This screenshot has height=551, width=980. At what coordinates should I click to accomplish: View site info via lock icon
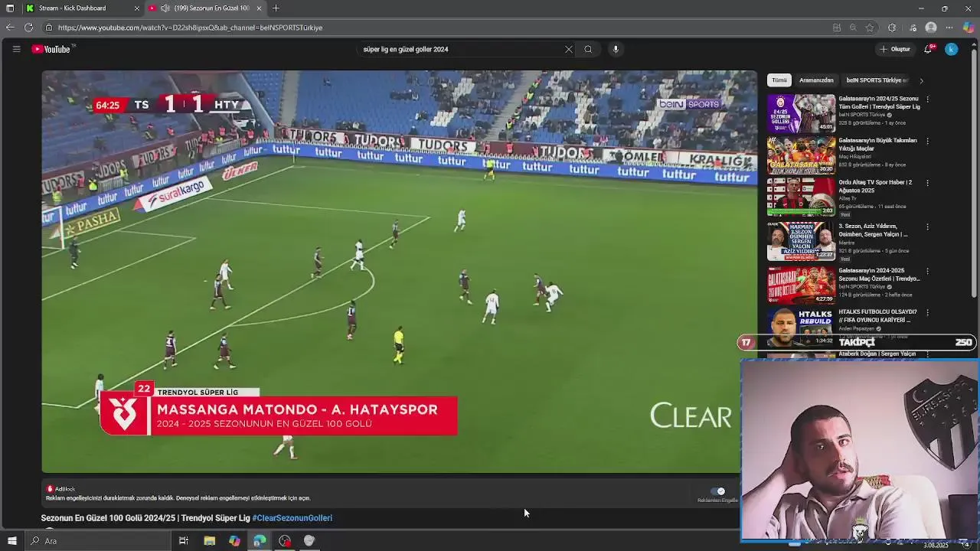(48, 28)
